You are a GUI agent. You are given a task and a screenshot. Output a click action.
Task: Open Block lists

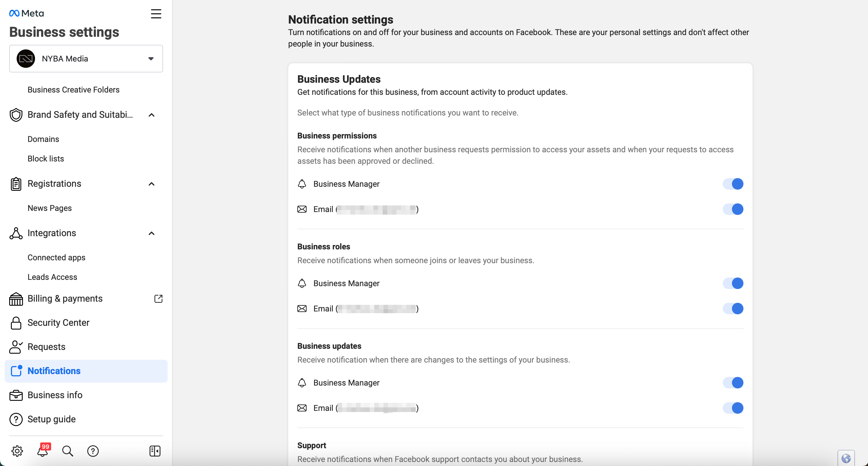(46, 159)
